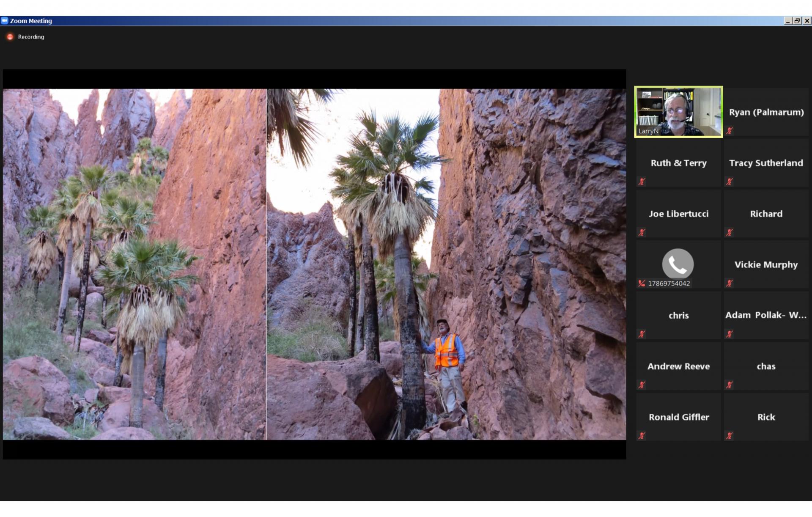Click muted mic icon on Ryan (Palmarum) tile
Image resolution: width=812 pixels, height=517 pixels.
pyautogui.click(x=729, y=131)
